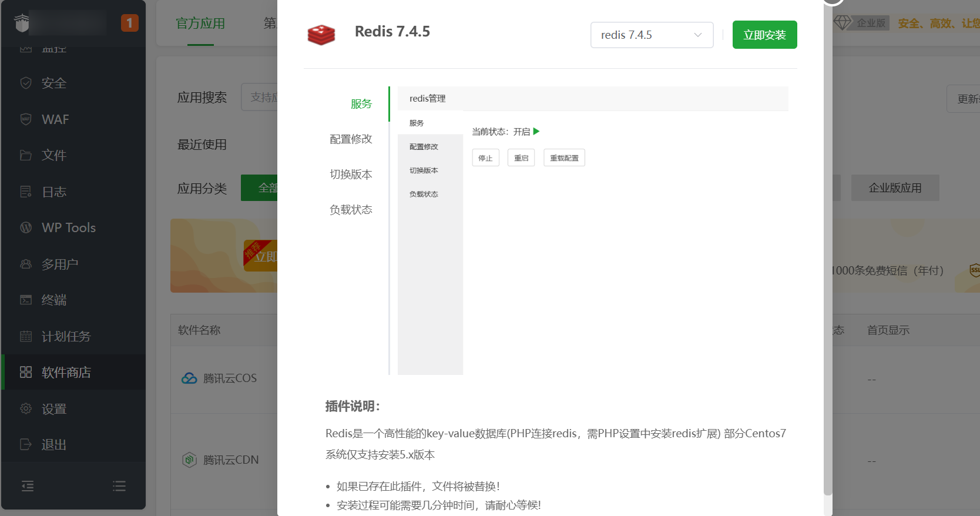
Task: Switch to 配置修改 tab
Action: tap(351, 139)
